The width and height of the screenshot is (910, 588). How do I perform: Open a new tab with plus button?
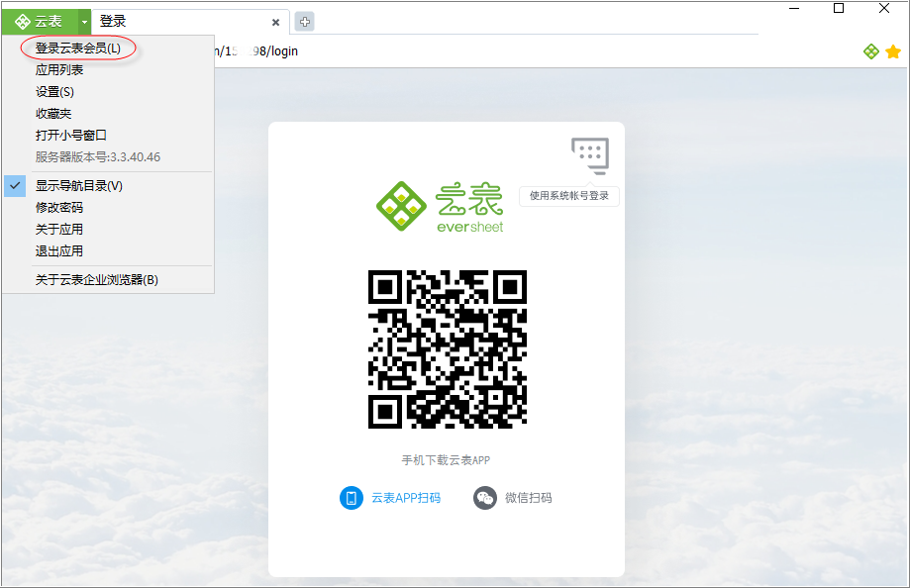coord(304,22)
